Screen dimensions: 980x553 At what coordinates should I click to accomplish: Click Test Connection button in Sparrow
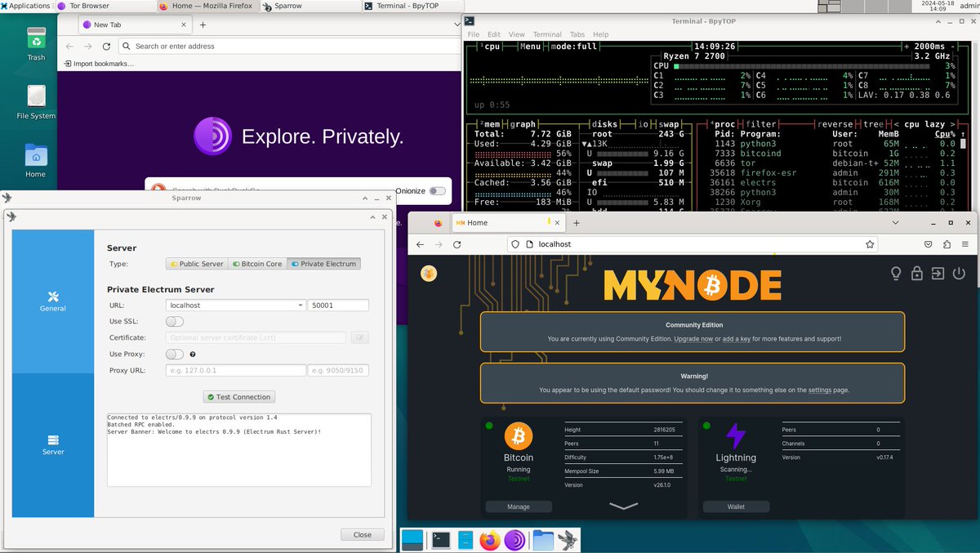pyautogui.click(x=239, y=397)
